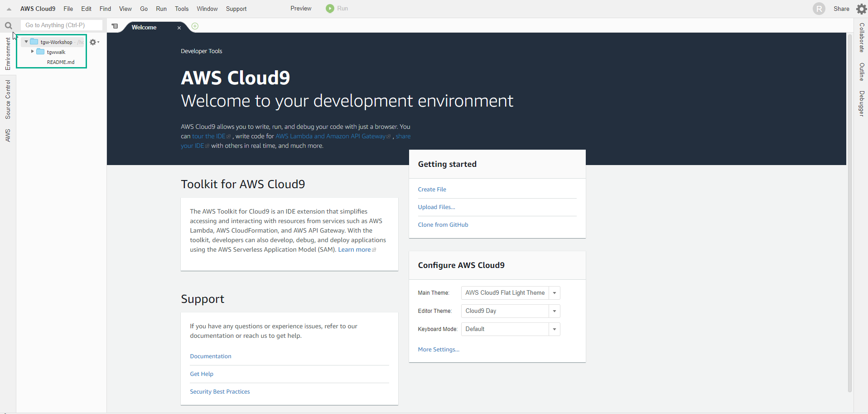Click the tour the IDE link
Image resolution: width=868 pixels, height=414 pixels.
coord(211,136)
